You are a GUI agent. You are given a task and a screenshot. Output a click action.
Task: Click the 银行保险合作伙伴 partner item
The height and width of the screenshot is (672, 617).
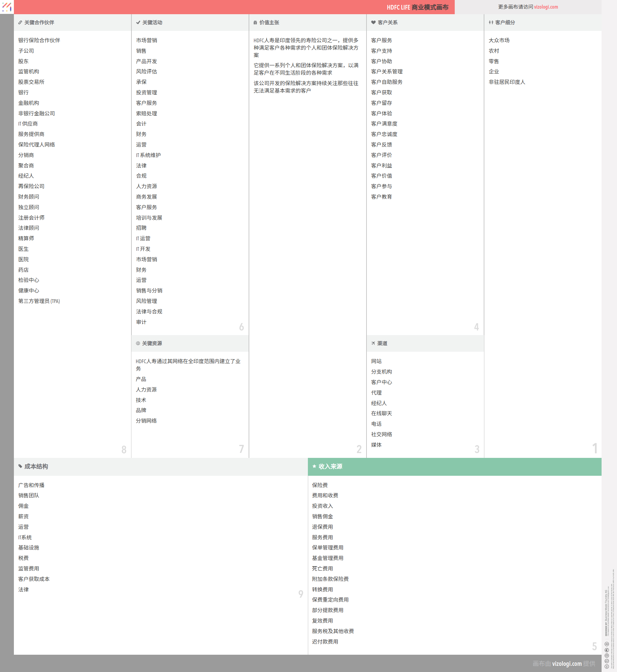tap(39, 40)
